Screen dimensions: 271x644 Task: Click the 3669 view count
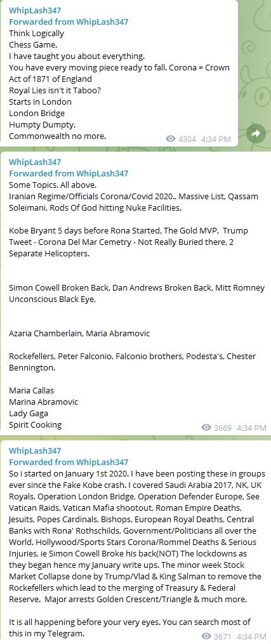[223, 428]
